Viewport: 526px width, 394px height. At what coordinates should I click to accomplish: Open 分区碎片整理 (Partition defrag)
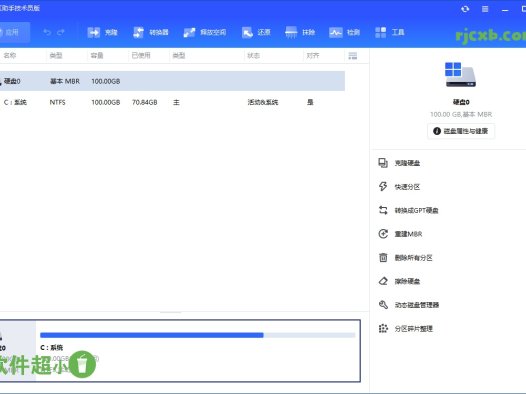405,329
